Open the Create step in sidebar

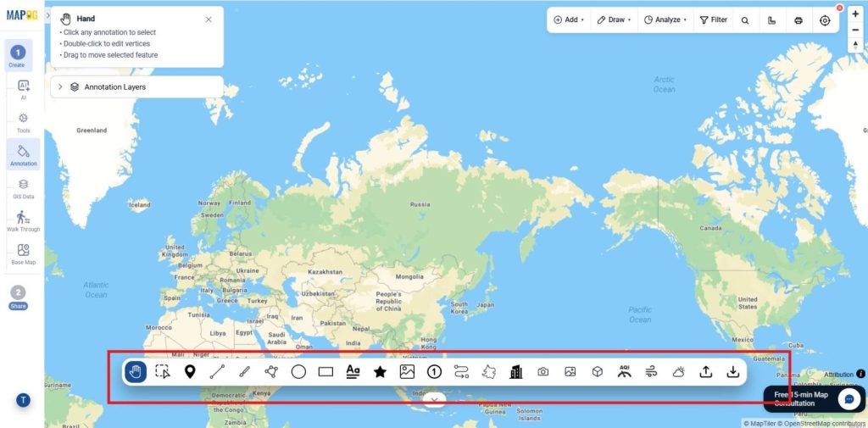[x=18, y=56]
